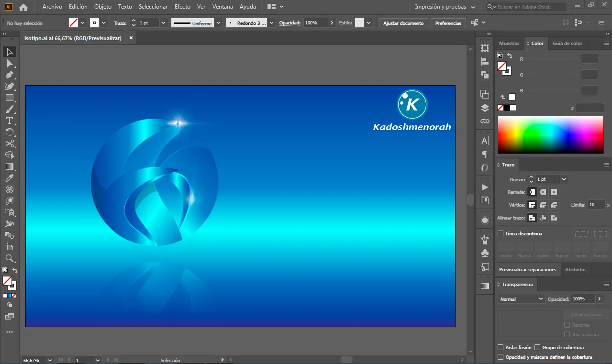This screenshot has width=612, height=364.
Task: Select the Type tool
Action: (x=9, y=121)
